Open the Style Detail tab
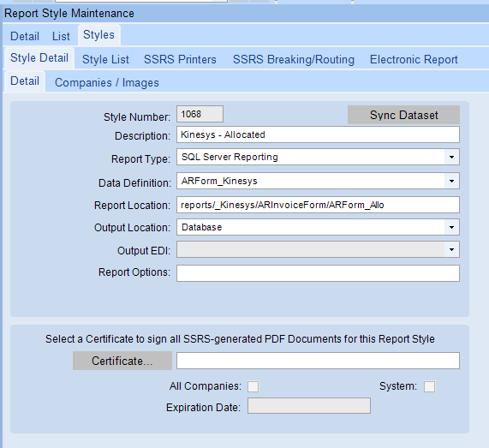 pos(39,58)
